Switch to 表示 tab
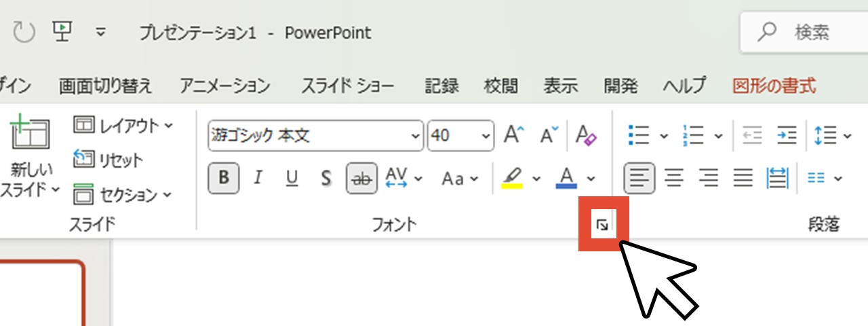The width and height of the screenshot is (868, 326). [x=561, y=86]
